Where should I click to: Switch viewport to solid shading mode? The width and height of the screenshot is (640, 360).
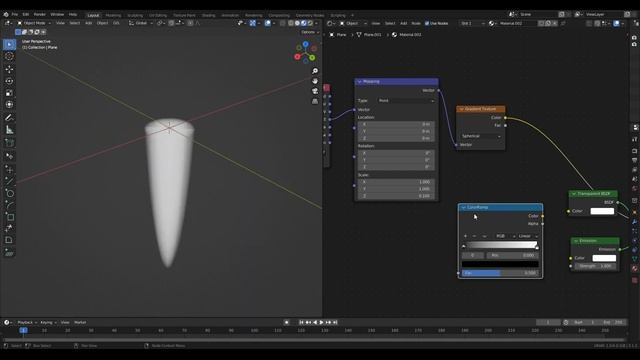pyautogui.click(x=297, y=23)
